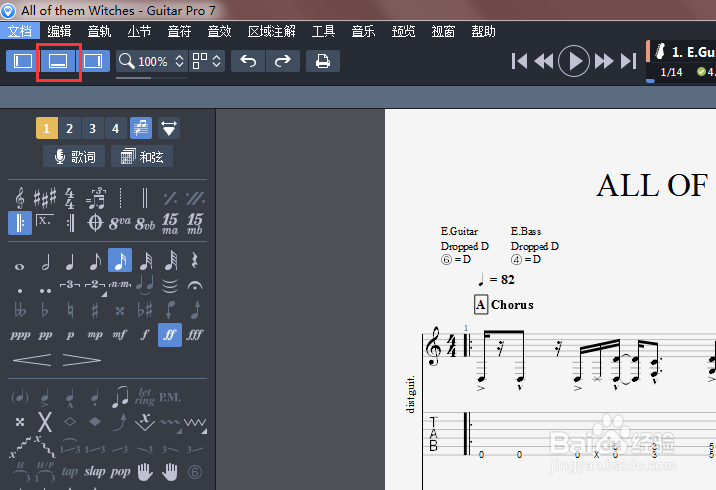The width and height of the screenshot is (716, 490).
Task: Jump to last bar
Action: [628, 61]
